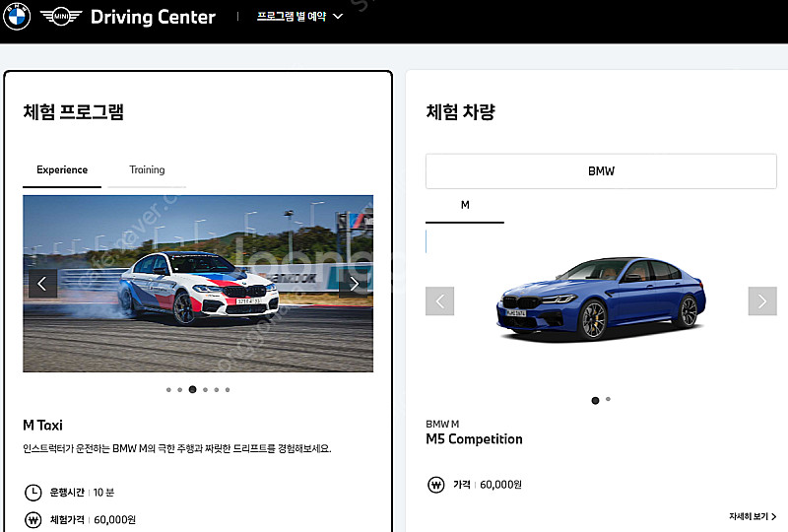Image resolution: width=788 pixels, height=532 pixels.
Task: Show next program slide with right arrow
Action: click(x=354, y=284)
